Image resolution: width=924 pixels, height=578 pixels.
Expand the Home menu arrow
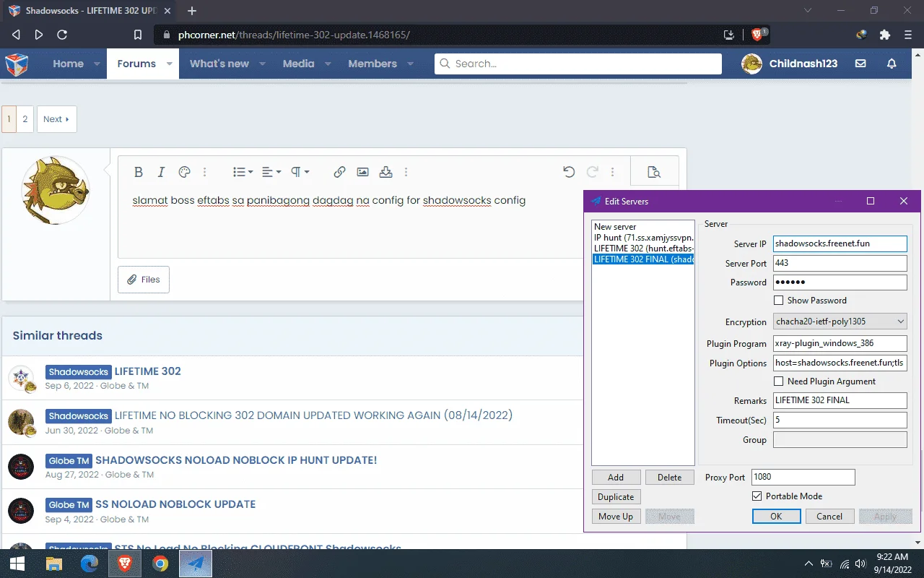pyautogui.click(x=97, y=64)
